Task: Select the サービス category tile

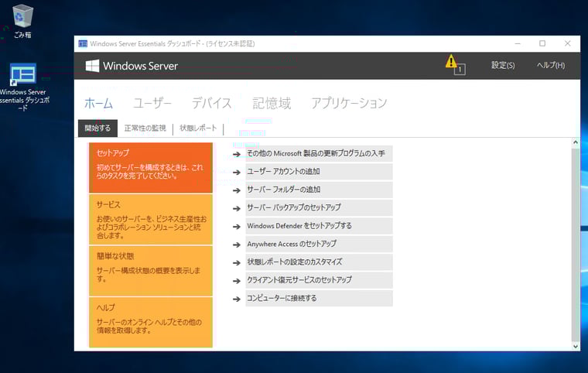Action: (x=150, y=218)
